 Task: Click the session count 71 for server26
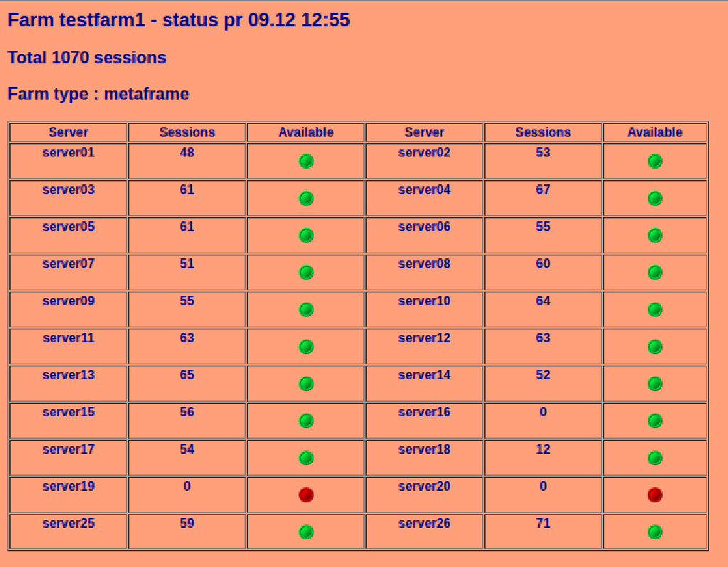[542, 523]
